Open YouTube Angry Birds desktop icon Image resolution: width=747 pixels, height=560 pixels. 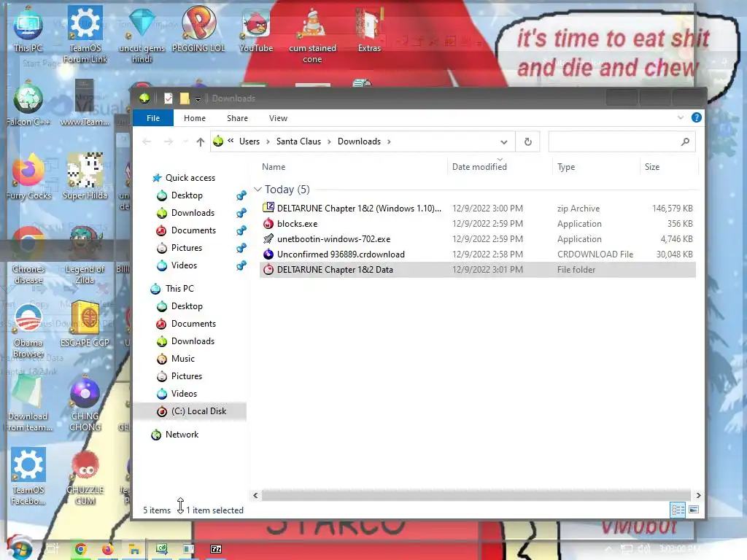(256, 31)
